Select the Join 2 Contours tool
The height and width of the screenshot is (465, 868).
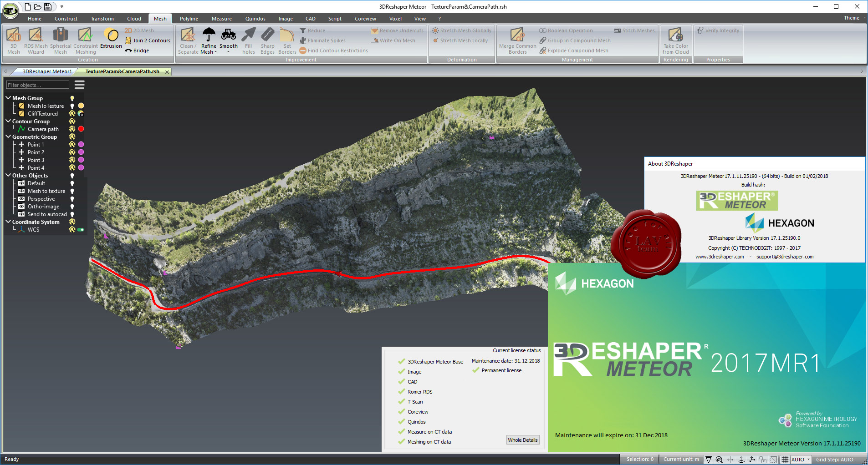pyautogui.click(x=148, y=40)
